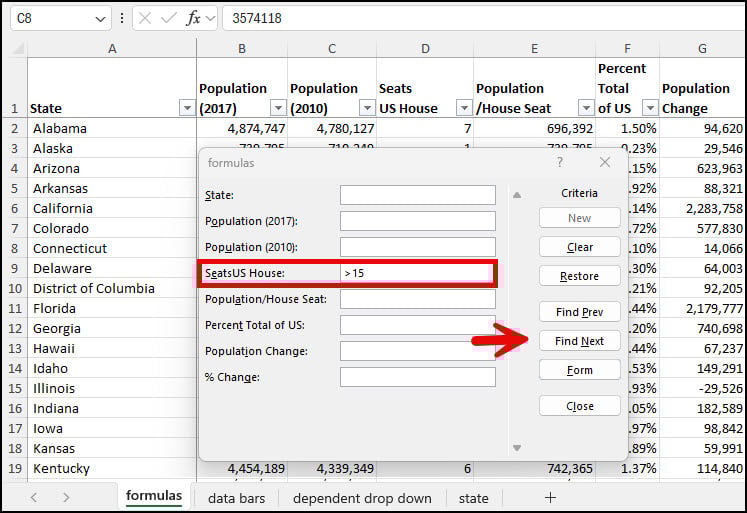The image size is (747, 513).
Task: Click the Percent Total of US form field
Action: tap(418, 325)
